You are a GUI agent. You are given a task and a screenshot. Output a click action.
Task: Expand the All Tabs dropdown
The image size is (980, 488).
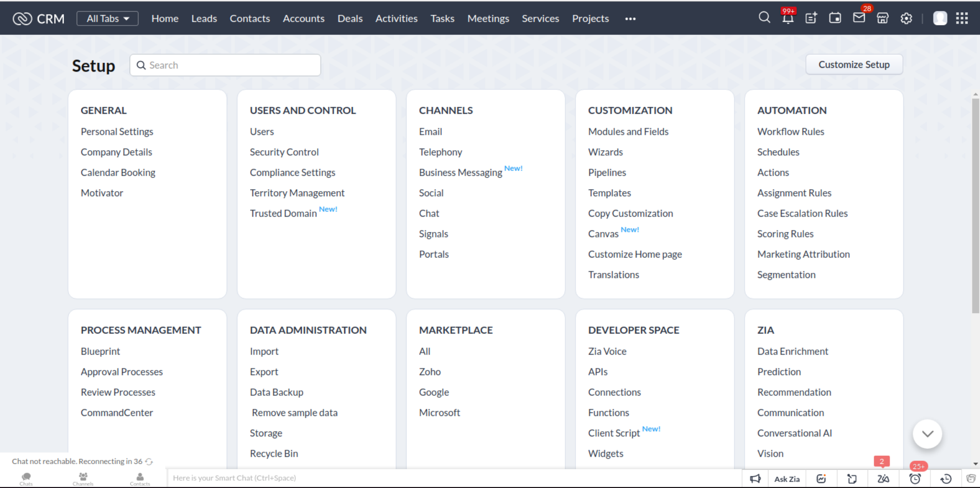tap(107, 18)
